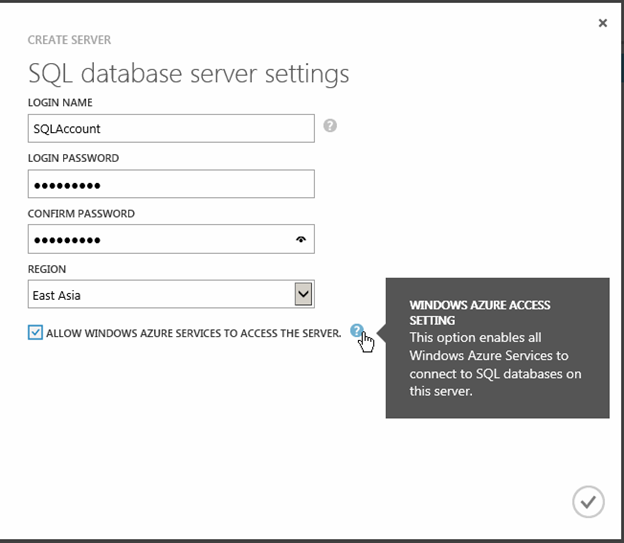This screenshot has height=543, width=624.
Task: Click the LOGIN NAME label
Action: [60, 103]
